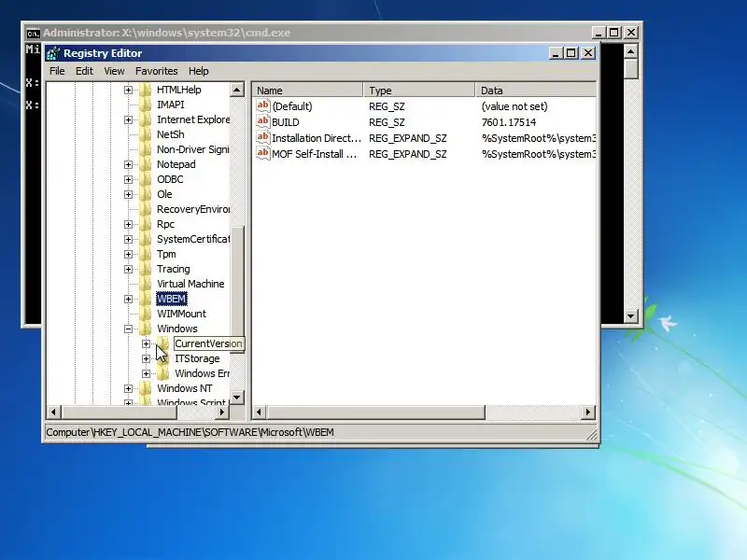The height and width of the screenshot is (560, 747).
Task: Click the (Default) value string icon
Action: tap(263, 105)
